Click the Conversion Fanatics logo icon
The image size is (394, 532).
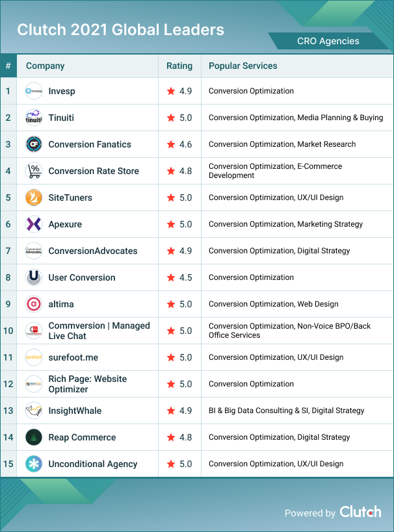click(x=34, y=144)
